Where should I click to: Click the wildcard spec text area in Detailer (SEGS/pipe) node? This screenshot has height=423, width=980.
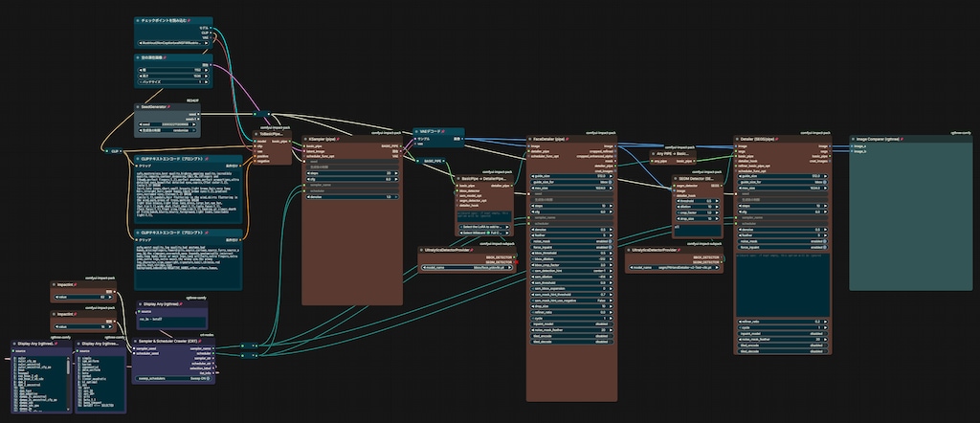coord(783,284)
